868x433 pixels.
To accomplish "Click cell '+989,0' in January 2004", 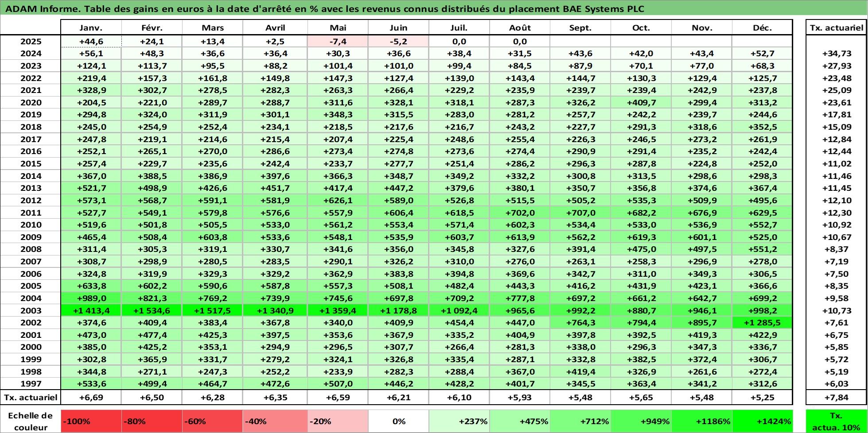I will click(x=91, y=298).
